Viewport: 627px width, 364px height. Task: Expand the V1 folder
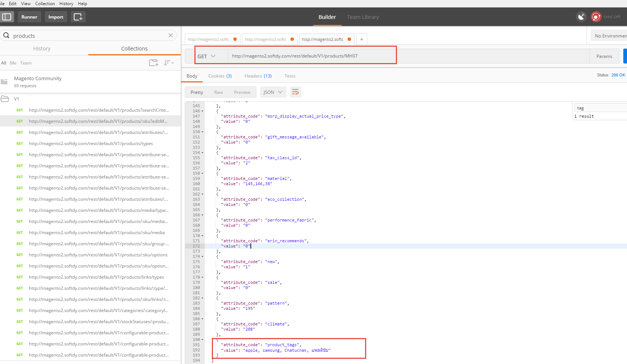coord(90,99)
